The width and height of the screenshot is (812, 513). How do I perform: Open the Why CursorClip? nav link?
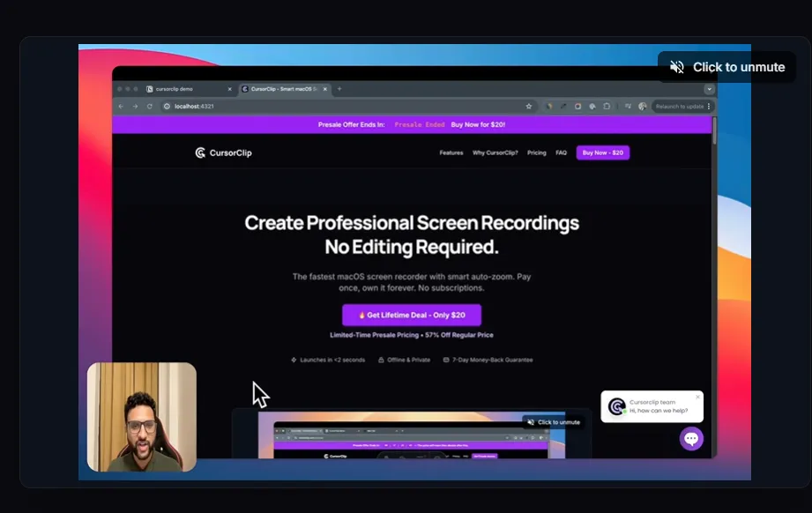point(495,152)
